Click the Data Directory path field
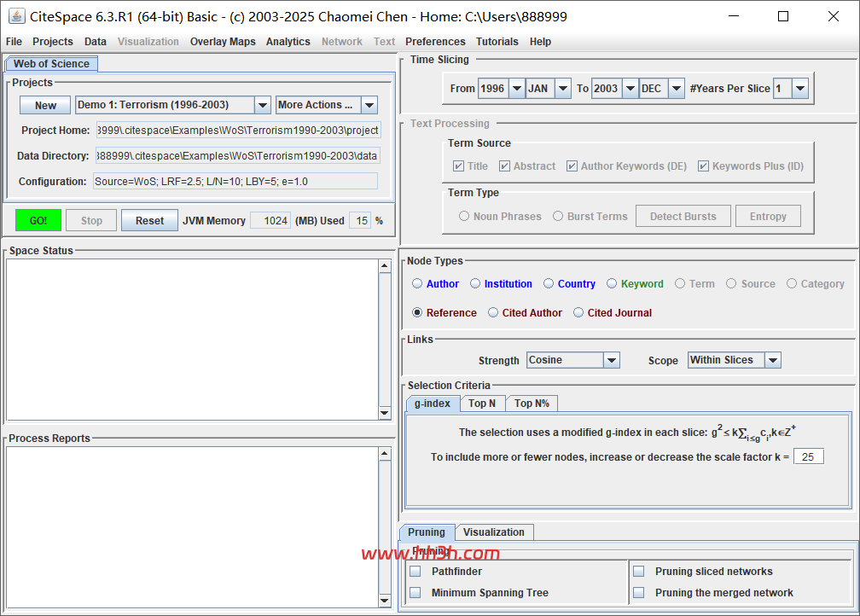The image size is (860, 616). (237, 156)
